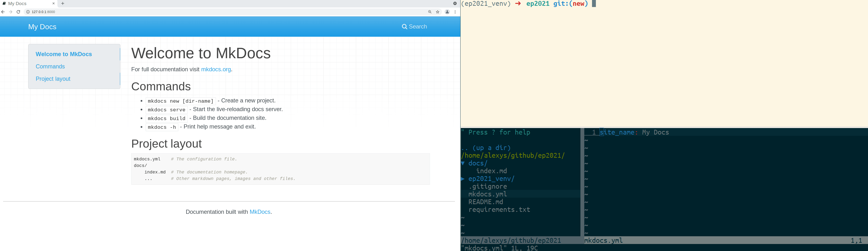
Task: Click the browser profile avatar icon
Action: click(x=447, y=12)
